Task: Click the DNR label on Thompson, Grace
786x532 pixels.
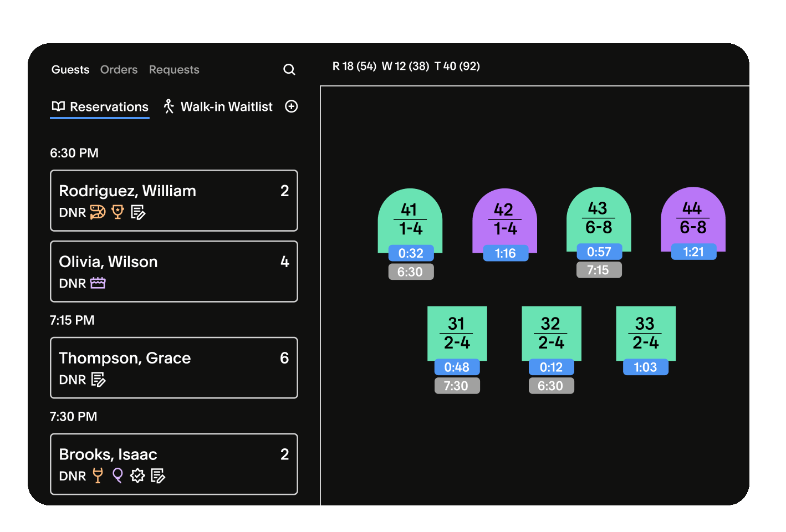Action: tap(73, 380)
